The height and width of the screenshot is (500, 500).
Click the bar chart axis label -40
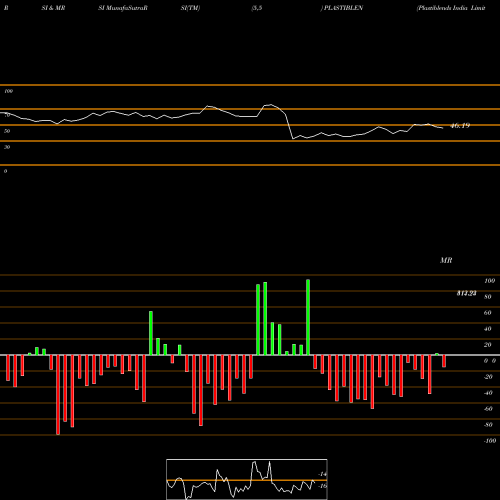point(488,393)
